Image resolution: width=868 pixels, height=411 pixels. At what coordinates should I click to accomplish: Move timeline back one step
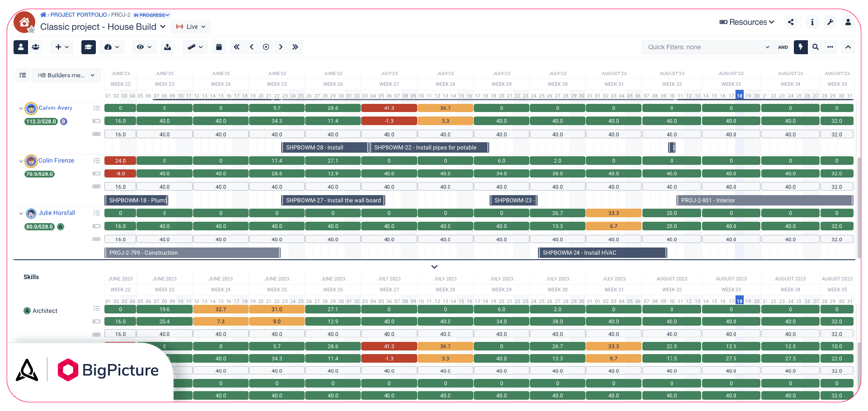pos(251,47)
